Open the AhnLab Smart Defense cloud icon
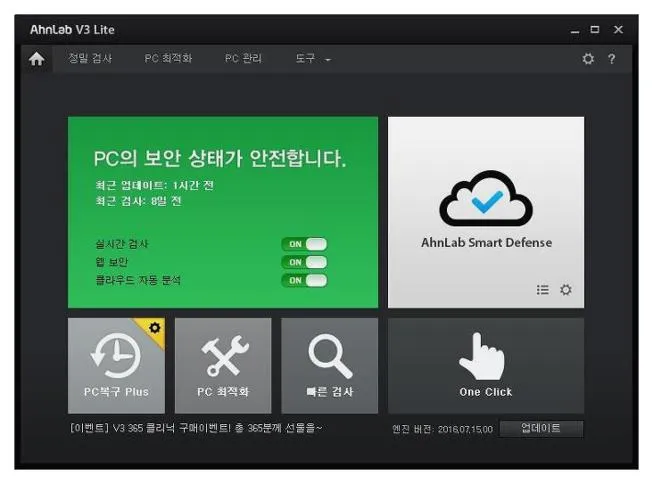 [486, 198]
